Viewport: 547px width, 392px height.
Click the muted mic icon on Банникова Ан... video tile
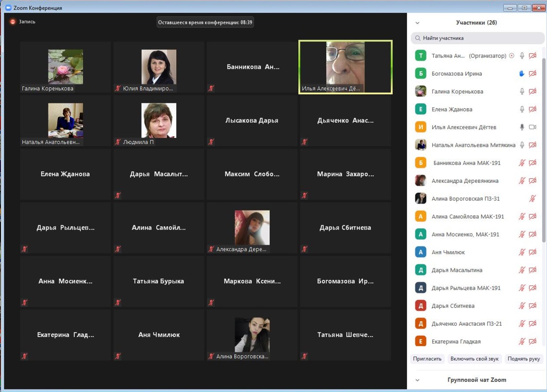click(211, 88)
